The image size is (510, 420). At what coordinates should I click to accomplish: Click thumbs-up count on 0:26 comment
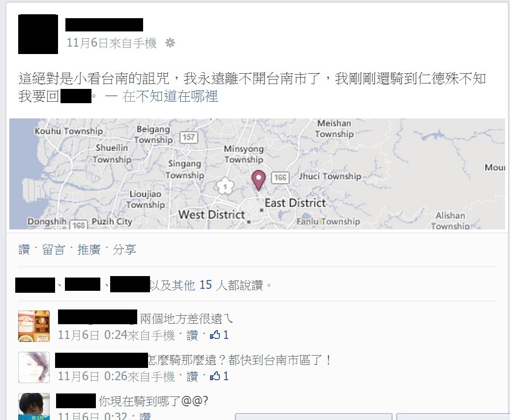tap(219, 376)
